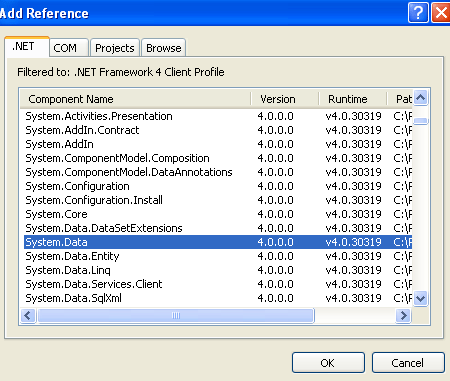The width and height of the screenshot is (450, 381).
Task: Click the horizontal scrollbar thumb
Action: (x=176, y=315)
